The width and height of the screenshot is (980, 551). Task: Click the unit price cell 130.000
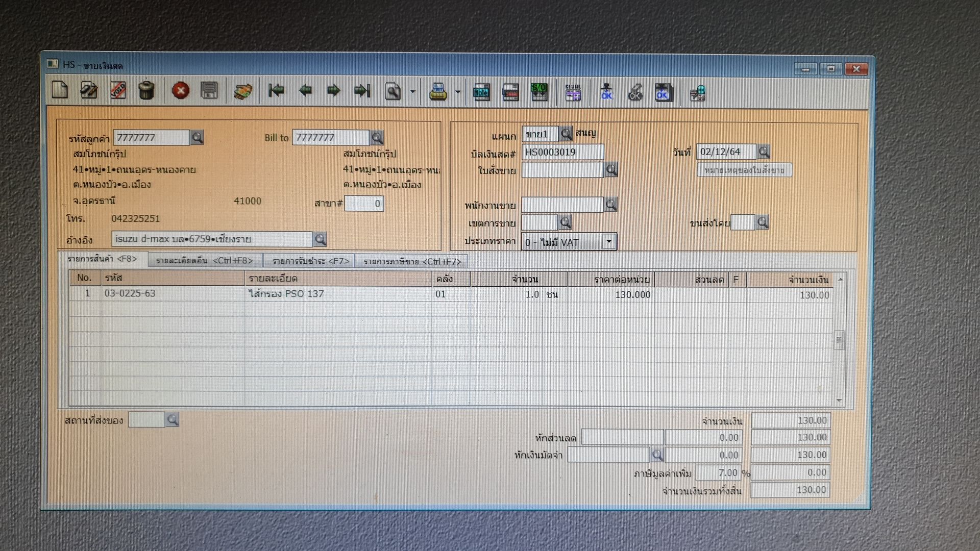pyautogui.click(x=611, y=294)
